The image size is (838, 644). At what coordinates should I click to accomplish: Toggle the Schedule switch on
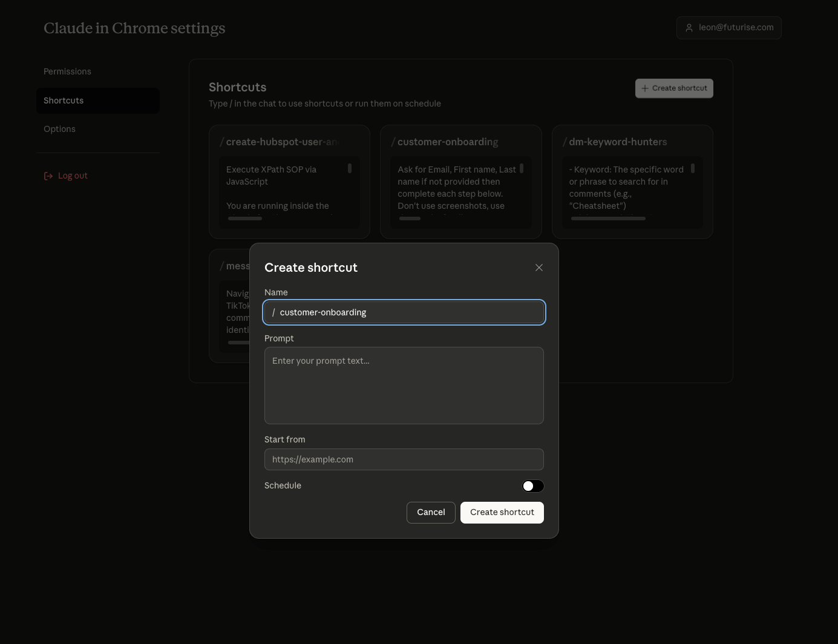coord(533,486)
